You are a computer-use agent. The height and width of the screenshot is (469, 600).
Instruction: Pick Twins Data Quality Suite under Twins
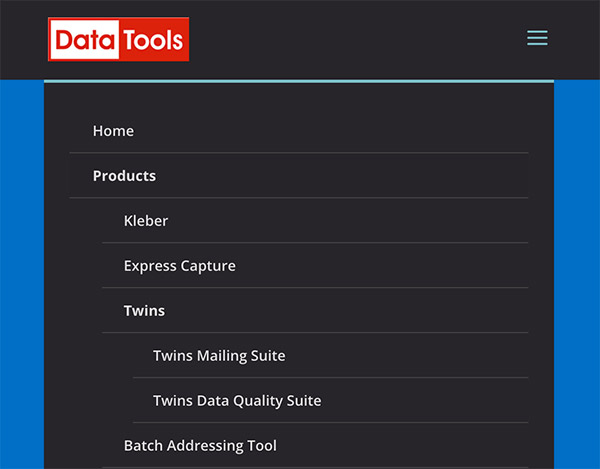(237, 401)
